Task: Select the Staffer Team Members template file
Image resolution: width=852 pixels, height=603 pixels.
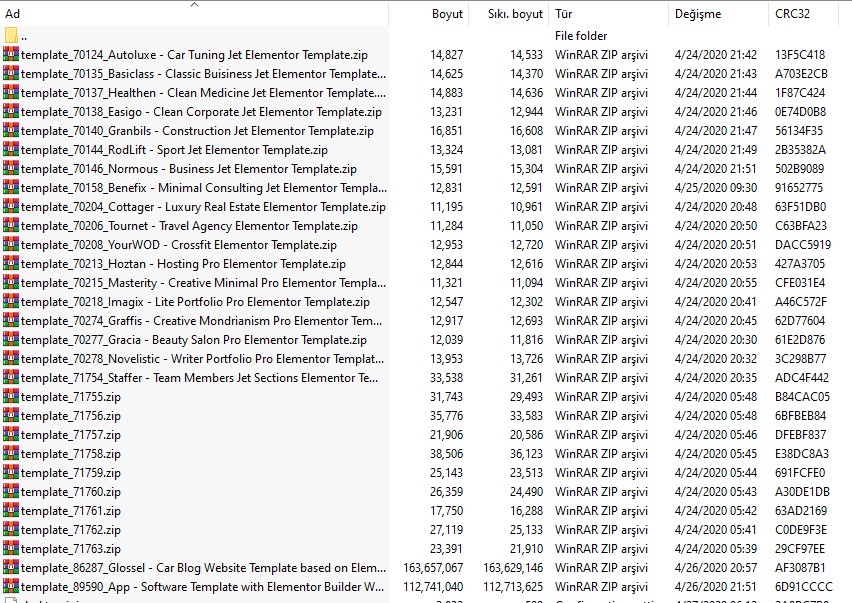Action: point(200,378)
